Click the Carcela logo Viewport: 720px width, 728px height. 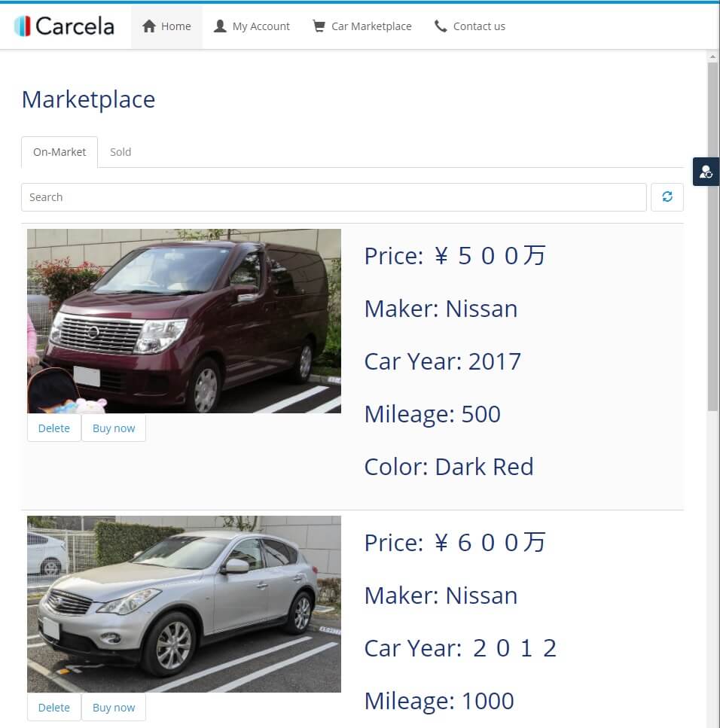pyautogui.click(x=64, y=26)
